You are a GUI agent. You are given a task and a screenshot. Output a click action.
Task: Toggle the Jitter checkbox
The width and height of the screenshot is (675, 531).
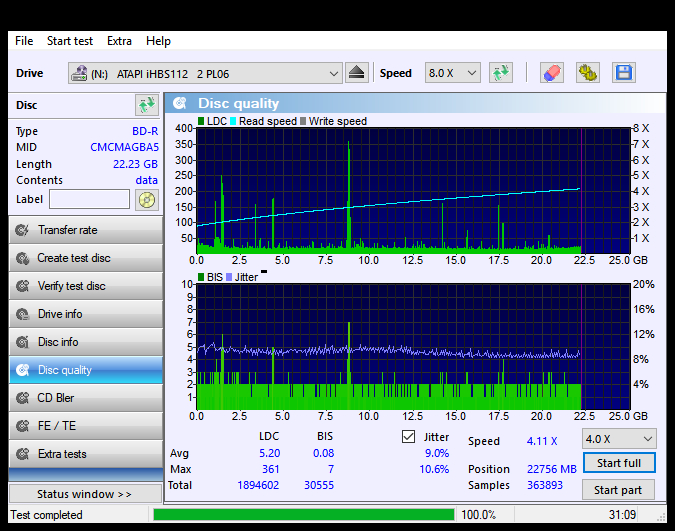408,437
